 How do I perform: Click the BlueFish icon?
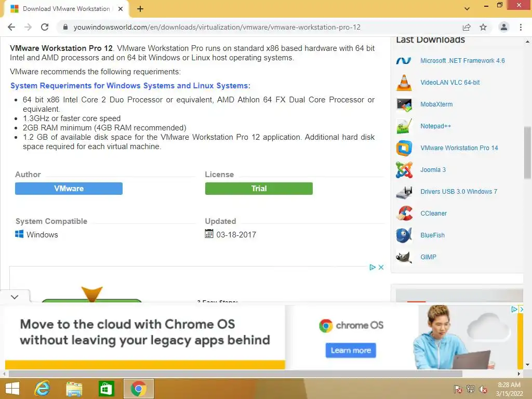pyautogui.click(x=404, y=235)
